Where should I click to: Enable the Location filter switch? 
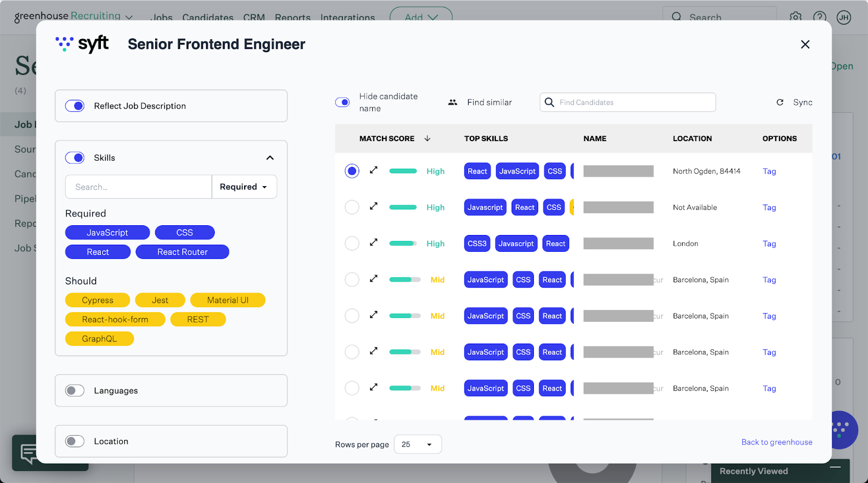coord(75,441)
